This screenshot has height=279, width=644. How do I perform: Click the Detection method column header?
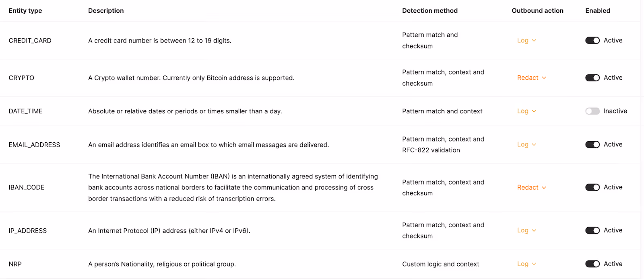coord(430,11)
